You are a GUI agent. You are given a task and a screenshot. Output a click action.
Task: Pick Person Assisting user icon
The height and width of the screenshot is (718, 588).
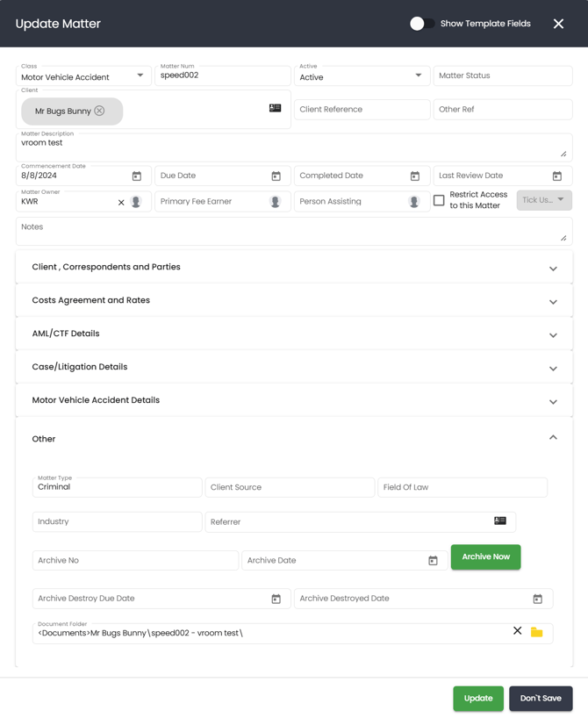point(414,202)
